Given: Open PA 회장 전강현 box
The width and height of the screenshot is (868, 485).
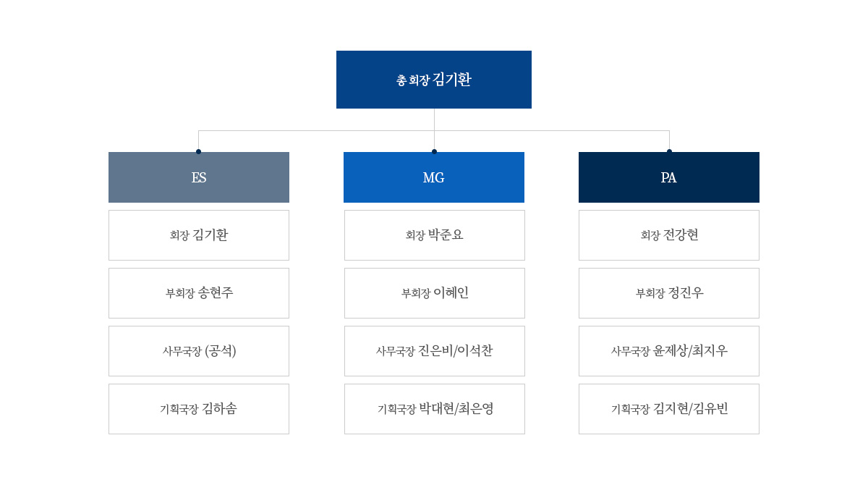Looking at the screenshot, I should [x=669, y=235].
